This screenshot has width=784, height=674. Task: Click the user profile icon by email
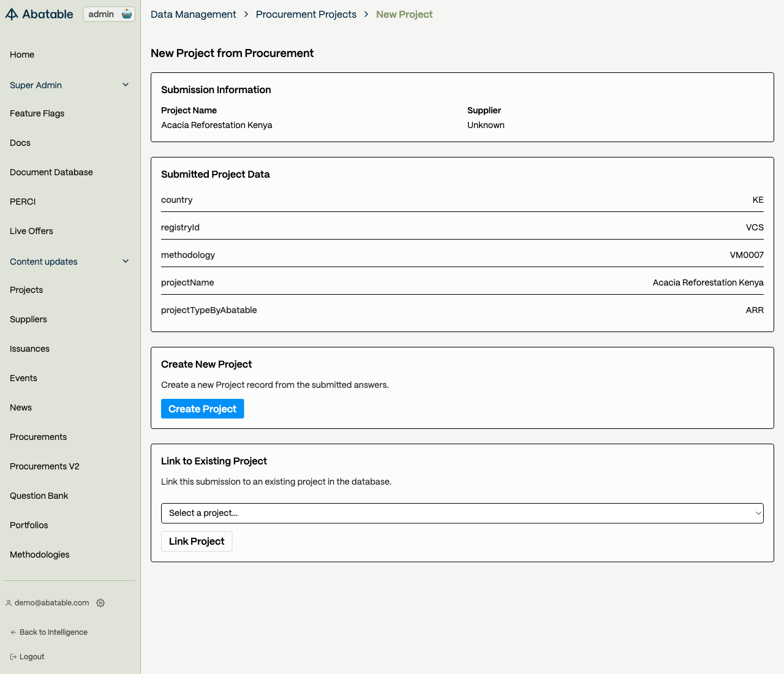tap(9, 603)
